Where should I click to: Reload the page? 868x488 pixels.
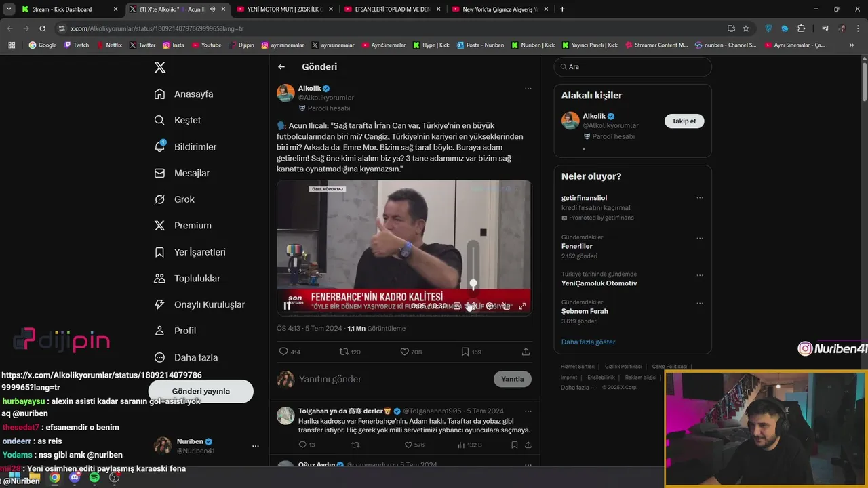(x=42, y=28)
